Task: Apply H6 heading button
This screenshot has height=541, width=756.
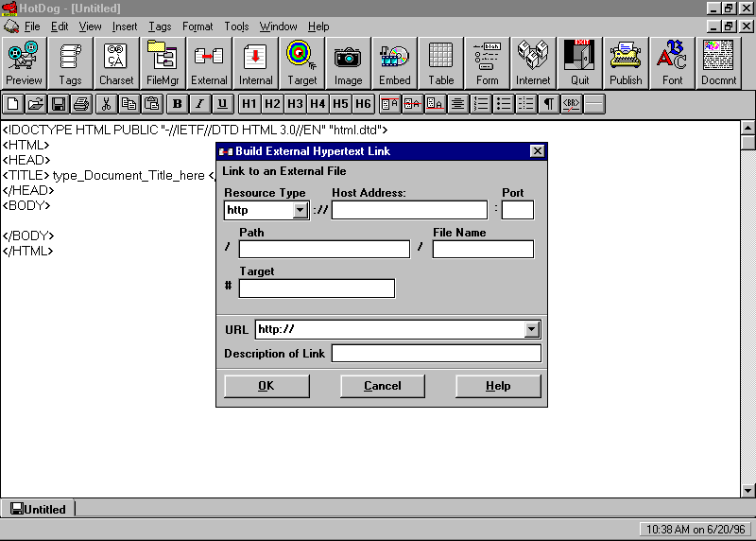Action: pos(363,104)
